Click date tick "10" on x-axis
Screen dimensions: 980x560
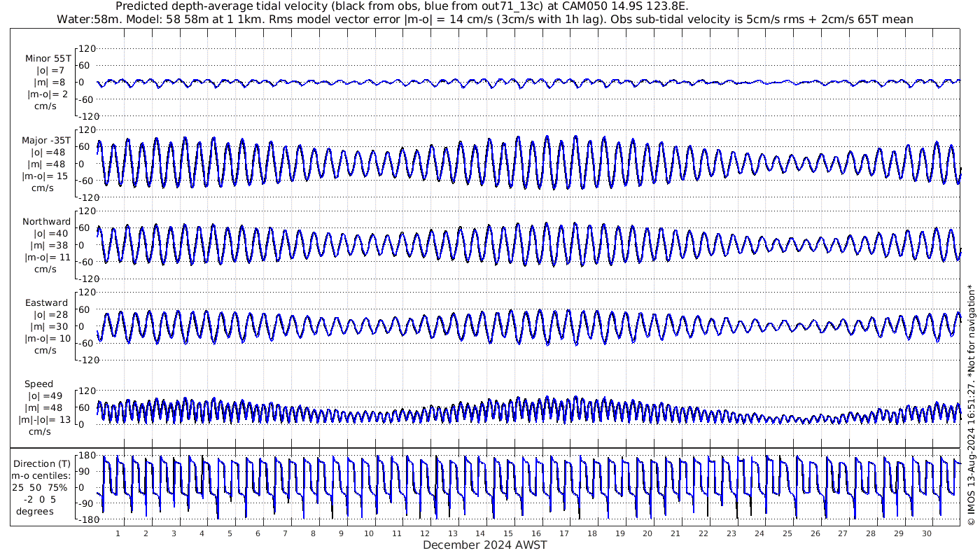click(x=369, y=533)
